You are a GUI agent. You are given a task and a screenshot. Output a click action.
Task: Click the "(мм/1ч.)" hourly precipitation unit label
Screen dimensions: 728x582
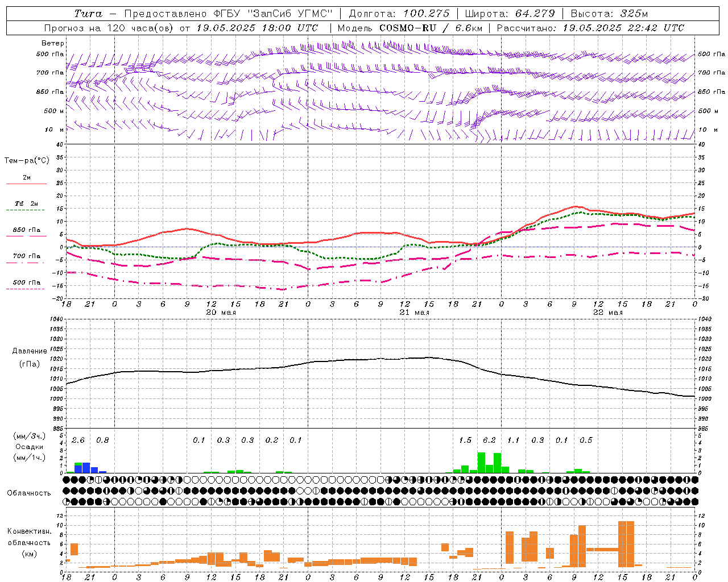tap(30, 458)
